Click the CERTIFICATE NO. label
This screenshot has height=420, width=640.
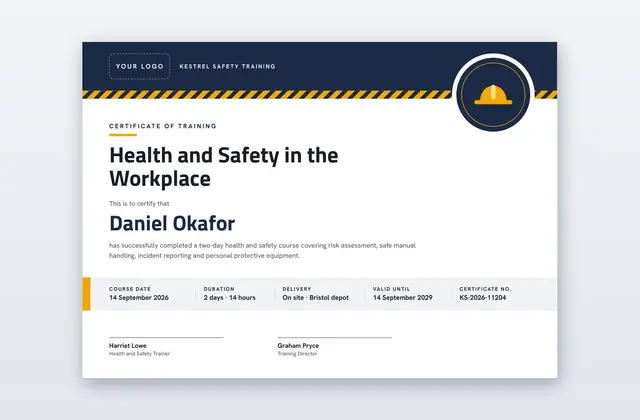coord(485,289)
